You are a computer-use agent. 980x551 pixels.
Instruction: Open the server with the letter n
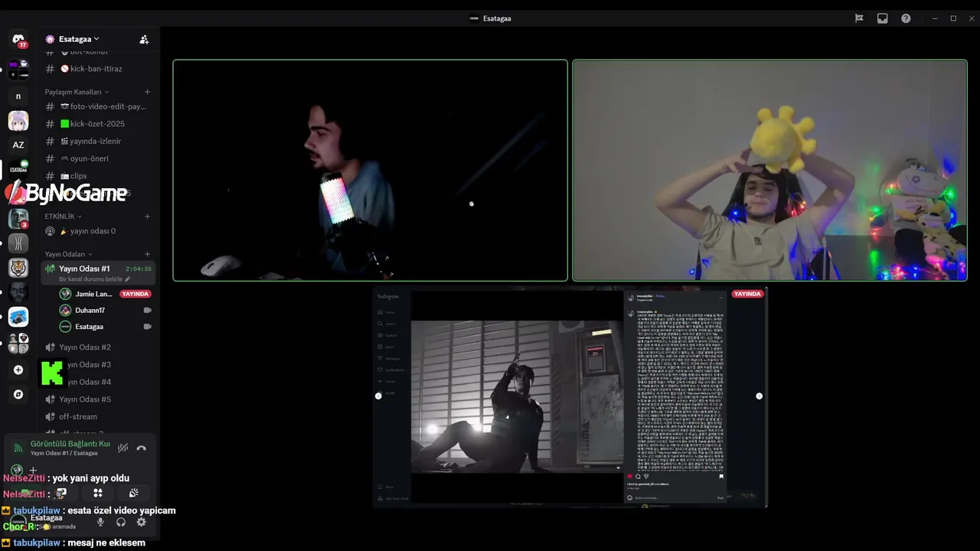tap(18, 96)
